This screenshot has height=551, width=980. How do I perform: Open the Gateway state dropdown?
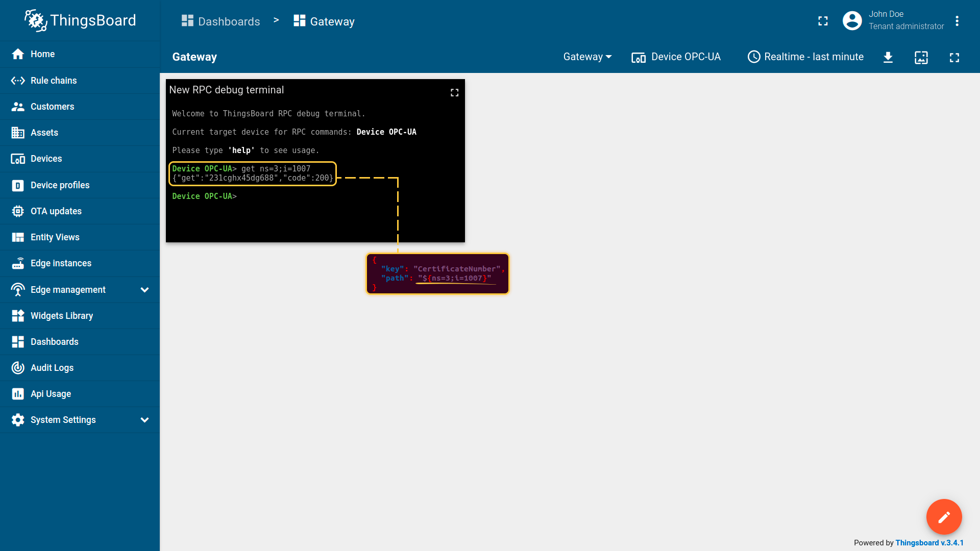[587, 57]
